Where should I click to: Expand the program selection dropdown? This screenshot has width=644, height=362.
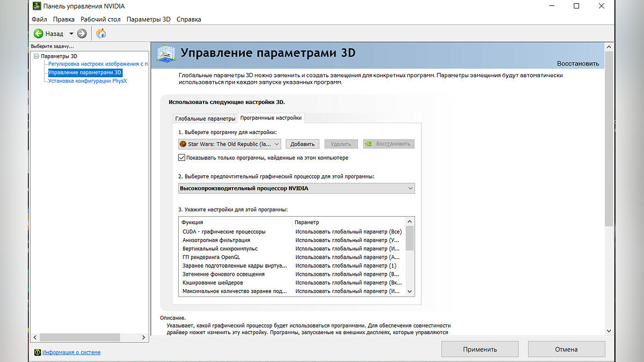click(276, 144)
